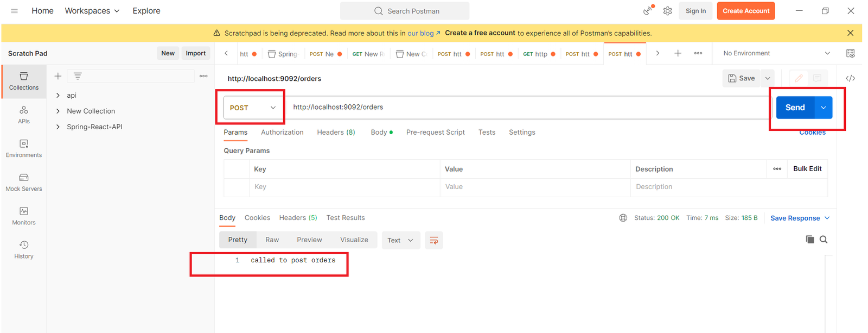Open the environment quick look icon
This screenshot has width=868, height=333.
tap(851, 53)
